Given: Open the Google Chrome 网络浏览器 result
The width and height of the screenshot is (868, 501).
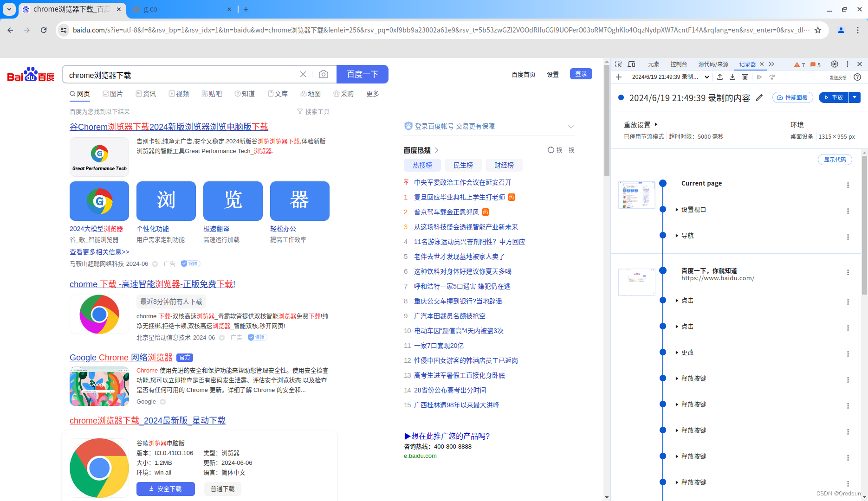Looking at the screenshot, I should tap(121, 358).
